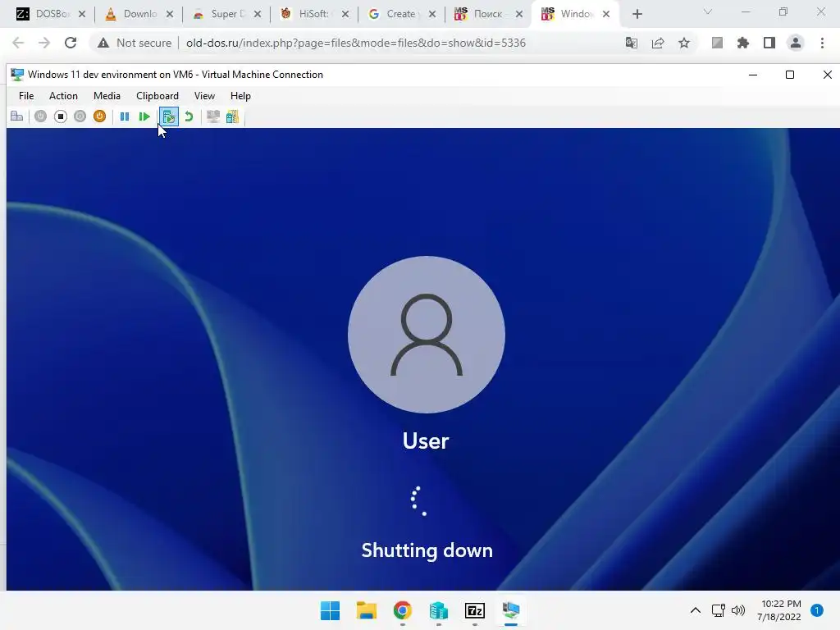Click the Share/USB resources toolbar icon
The width and height of the screenshot is (840, 630).
[232, 116]
